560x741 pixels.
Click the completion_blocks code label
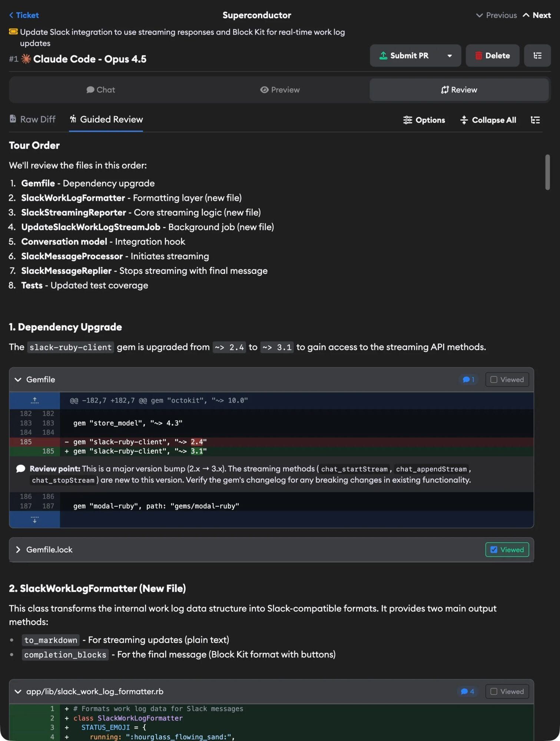click(x=65, y=655)
